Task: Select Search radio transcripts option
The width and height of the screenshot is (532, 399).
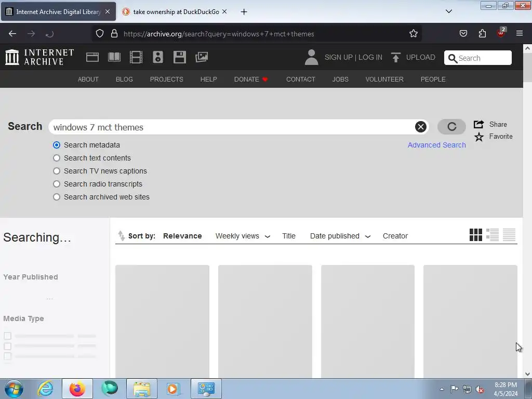Action: [57, 184]
